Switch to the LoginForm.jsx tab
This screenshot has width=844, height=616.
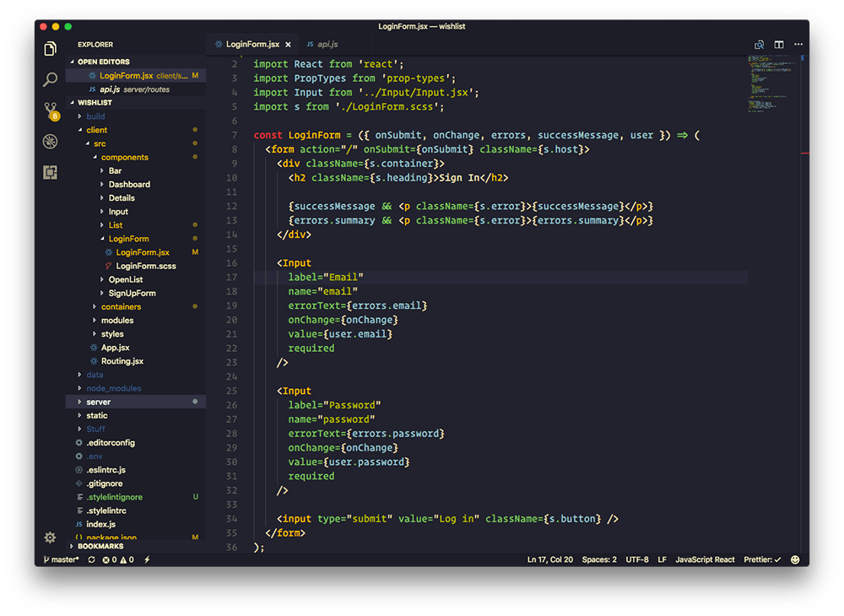coord(252,44)
